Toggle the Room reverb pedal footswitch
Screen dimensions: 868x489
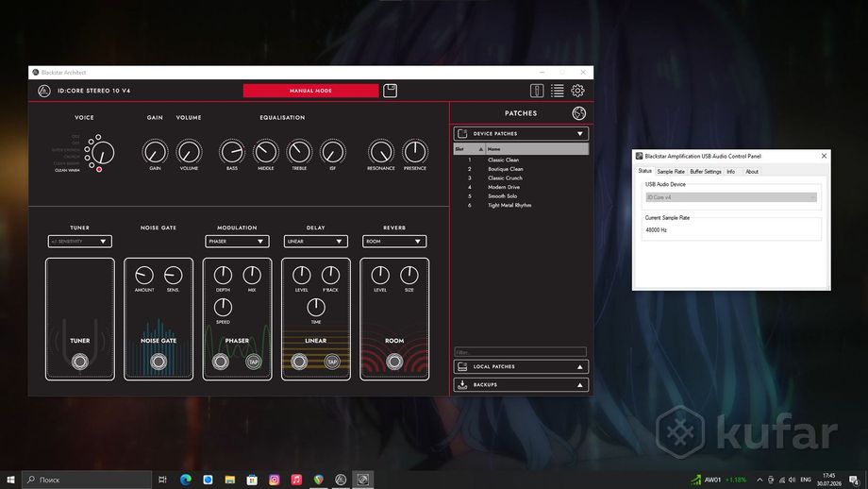coord(394,362)
